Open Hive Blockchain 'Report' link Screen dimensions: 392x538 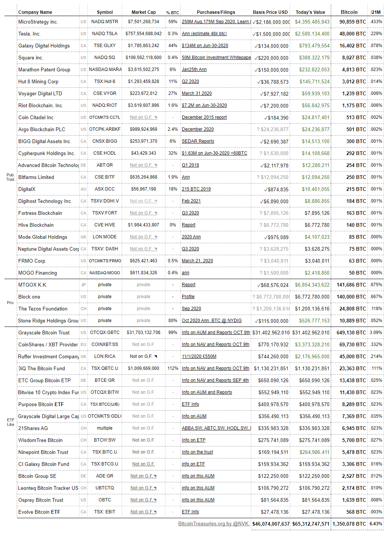coord(189,225)
